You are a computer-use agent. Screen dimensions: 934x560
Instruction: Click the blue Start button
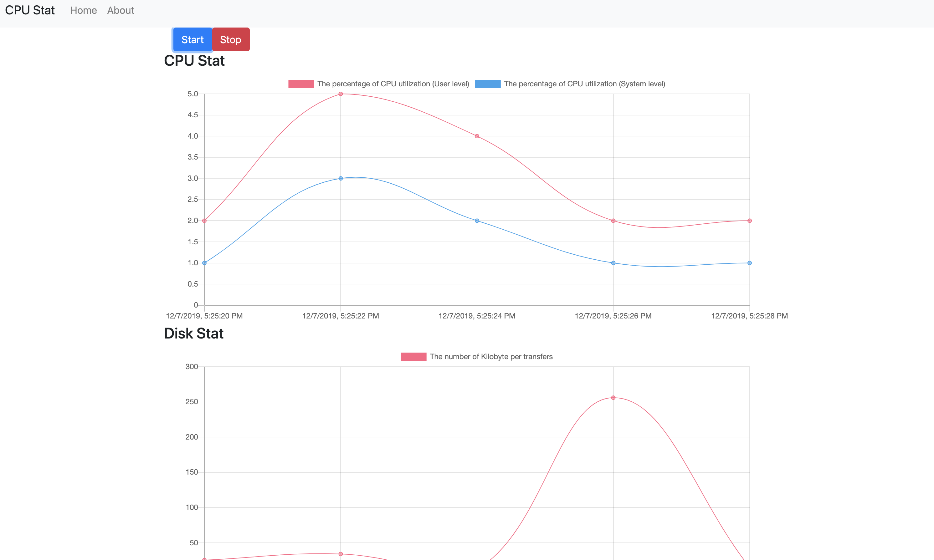(192, 40)
